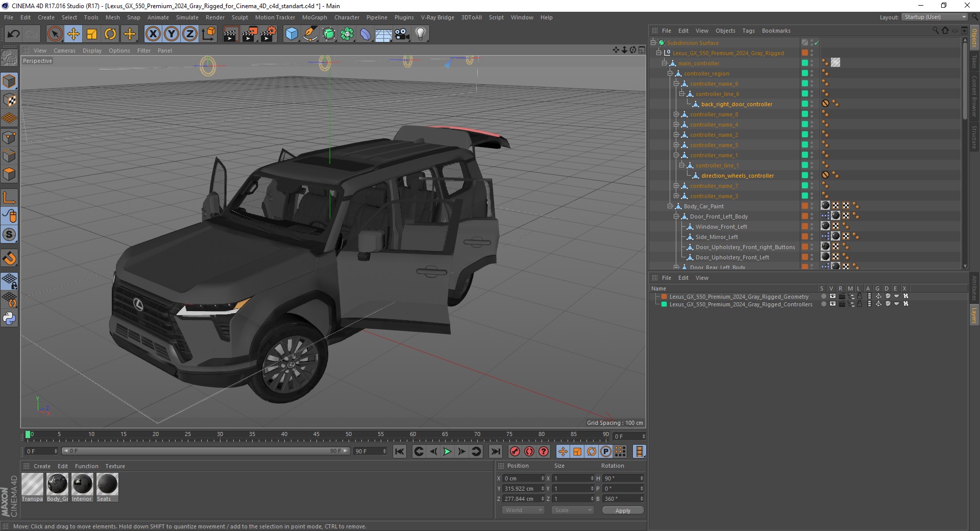
Task: Switch to Texture mode icon
Action: [9, 100]
